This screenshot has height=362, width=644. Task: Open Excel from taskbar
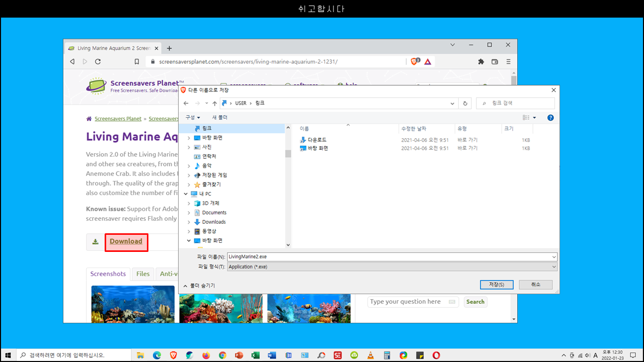[x=255, y=355]
